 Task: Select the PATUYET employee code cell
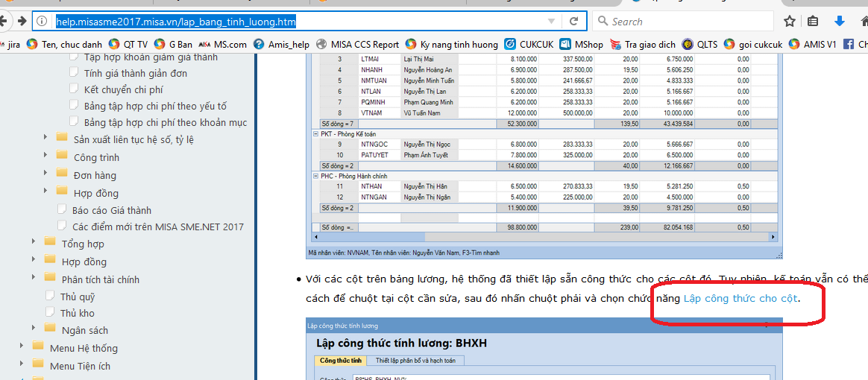pyautogui.click(x=380, y=154)
